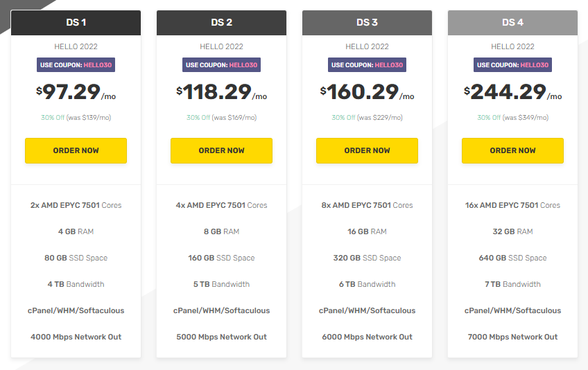Click the 80 GB SSD Space feature

click(x=76, y=258)
